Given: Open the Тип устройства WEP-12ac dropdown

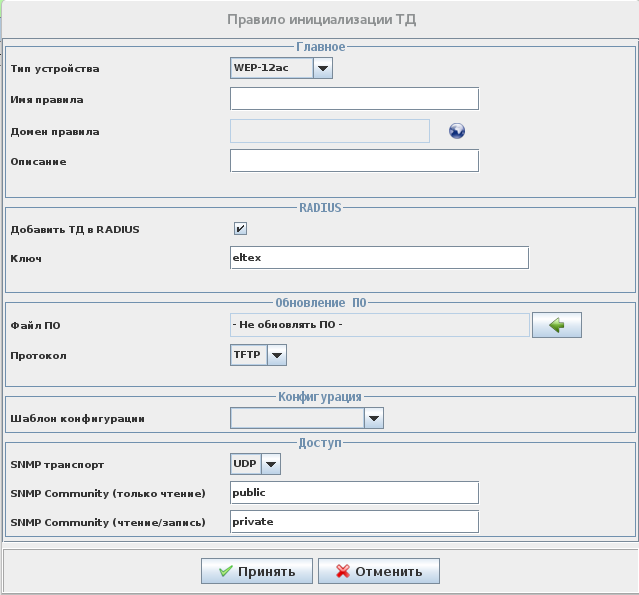Looking at the screenshot, I should [x=322, y=69].
